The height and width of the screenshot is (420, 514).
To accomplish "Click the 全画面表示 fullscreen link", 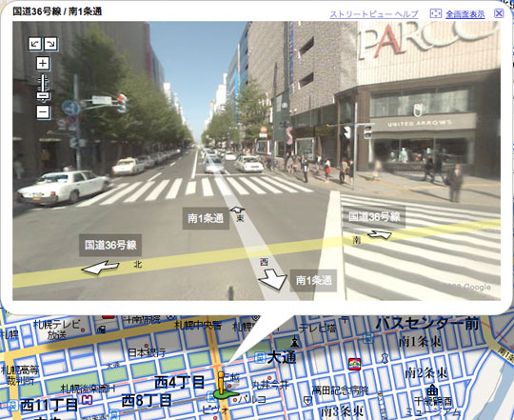I will (x=465, y=14).
